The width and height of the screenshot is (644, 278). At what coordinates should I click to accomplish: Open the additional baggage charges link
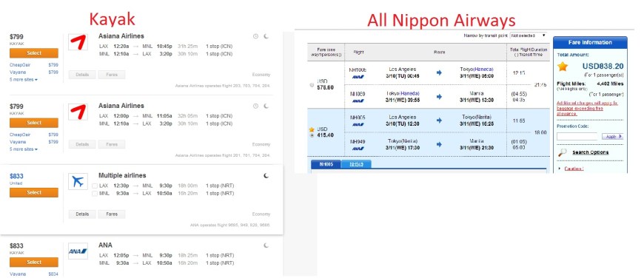pyautogui.click(x=587, y=109)
